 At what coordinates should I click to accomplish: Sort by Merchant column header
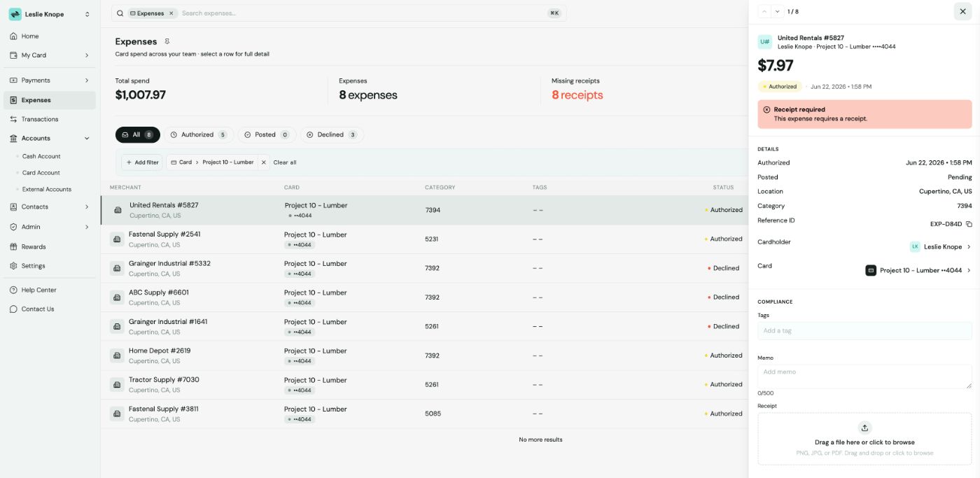click(x=125, y=188)
